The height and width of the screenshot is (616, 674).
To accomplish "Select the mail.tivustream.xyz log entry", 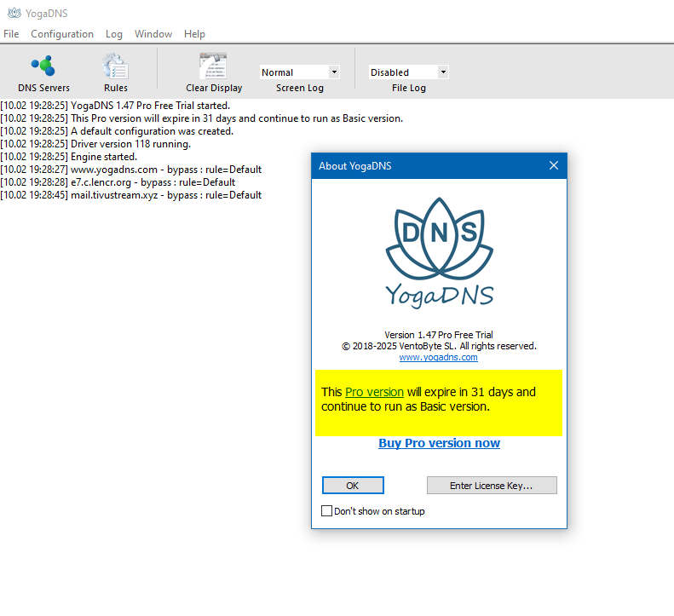I will click(132, 195).
